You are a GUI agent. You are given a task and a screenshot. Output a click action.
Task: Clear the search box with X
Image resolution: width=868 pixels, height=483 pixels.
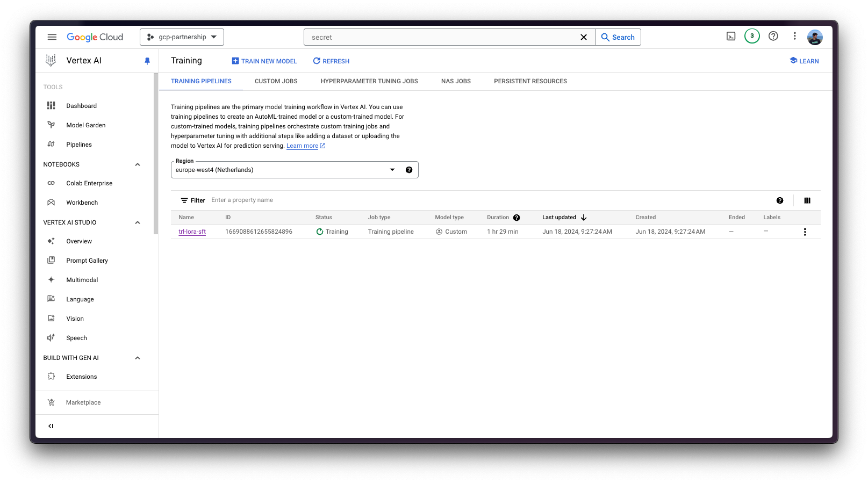coord(584,37)
